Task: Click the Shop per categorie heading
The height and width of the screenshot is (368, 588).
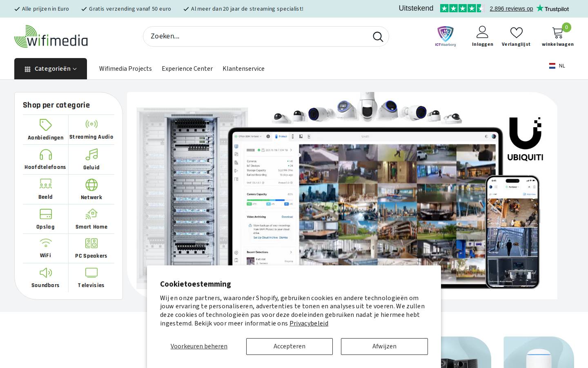Action: 56,105
